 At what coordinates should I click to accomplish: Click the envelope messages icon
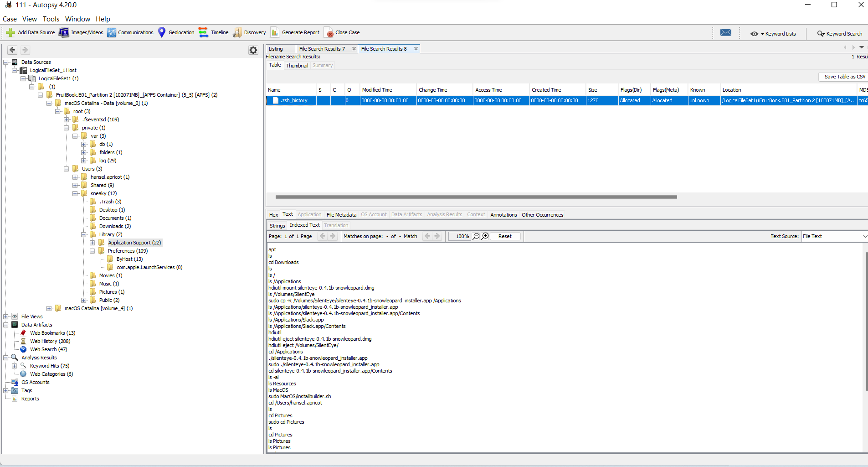(726, 32)
